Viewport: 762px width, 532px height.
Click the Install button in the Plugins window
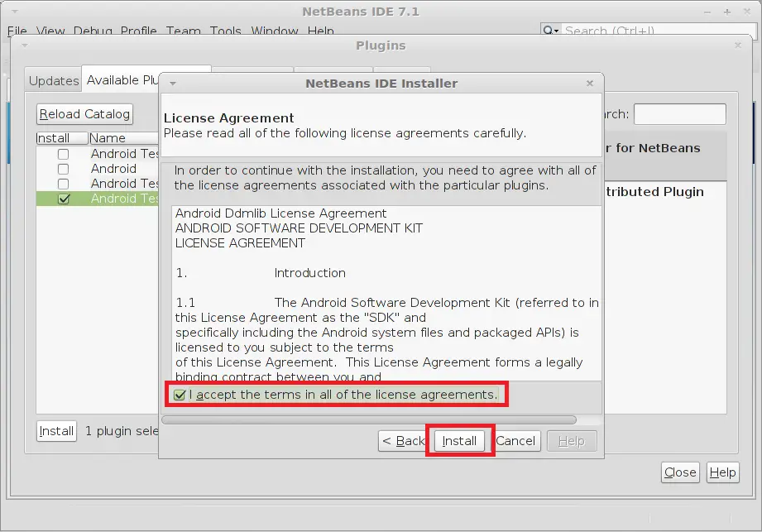[56, 431]
